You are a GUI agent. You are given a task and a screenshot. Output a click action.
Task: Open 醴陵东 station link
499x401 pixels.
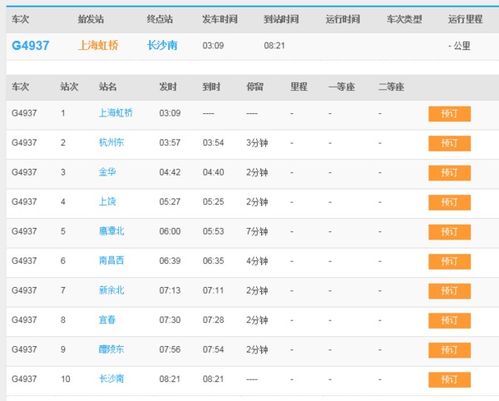coord(111,349)
